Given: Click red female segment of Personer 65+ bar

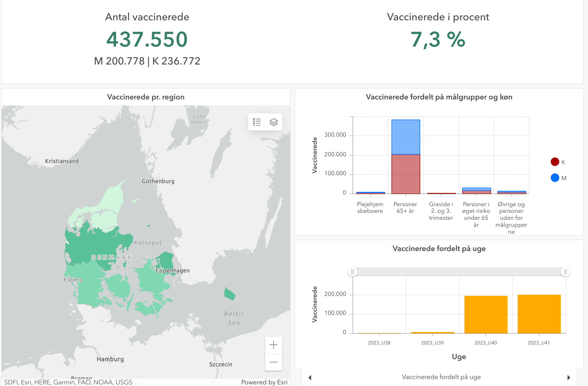Looking at the screenshot, I should (x=406, y=174).
